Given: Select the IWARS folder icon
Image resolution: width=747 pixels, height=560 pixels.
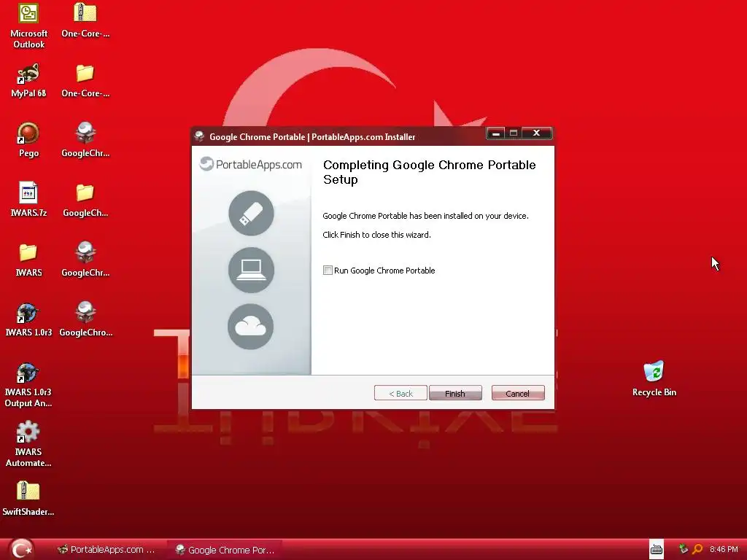Looking at the screenshot, I should coord(28,260).
